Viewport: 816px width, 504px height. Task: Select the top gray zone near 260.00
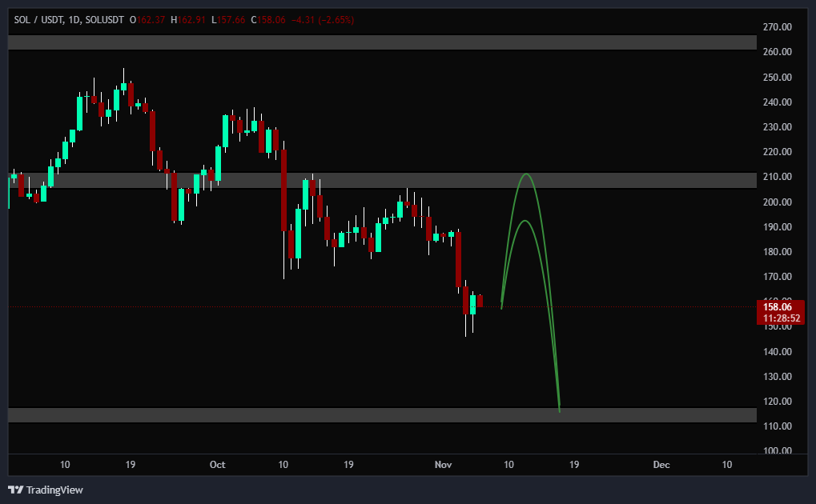tap(382, 42)
